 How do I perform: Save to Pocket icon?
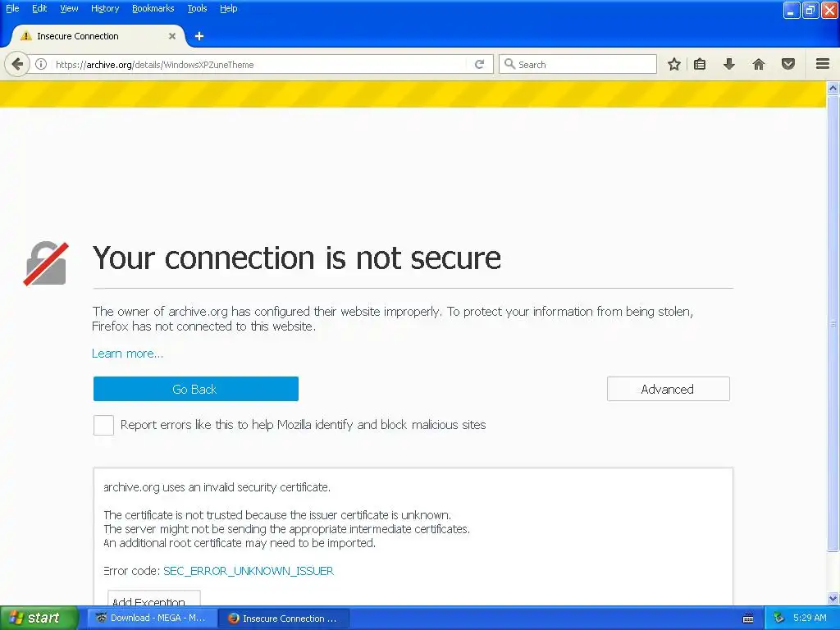click(788, 64)
